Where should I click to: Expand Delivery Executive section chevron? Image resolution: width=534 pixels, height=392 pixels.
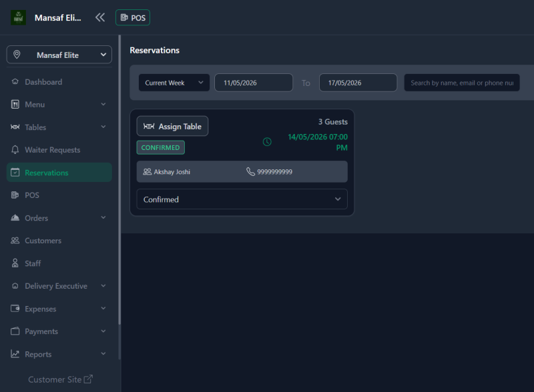(x=103, y=286)
